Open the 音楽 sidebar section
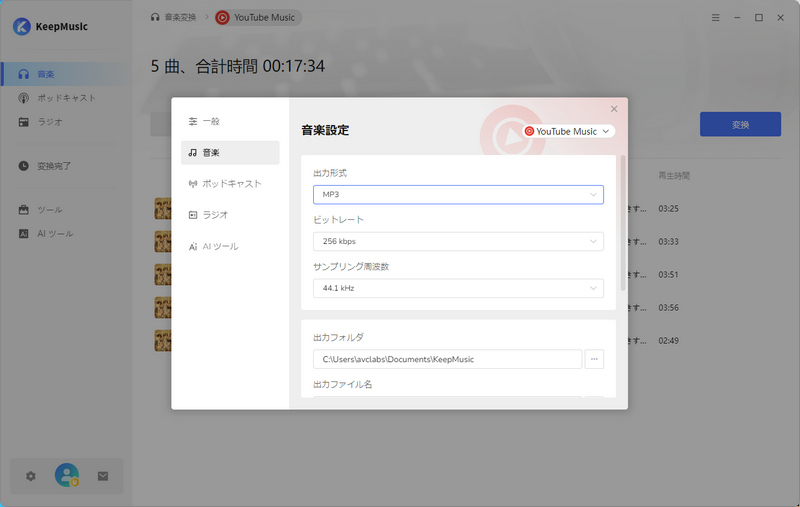 click(66, 74)
